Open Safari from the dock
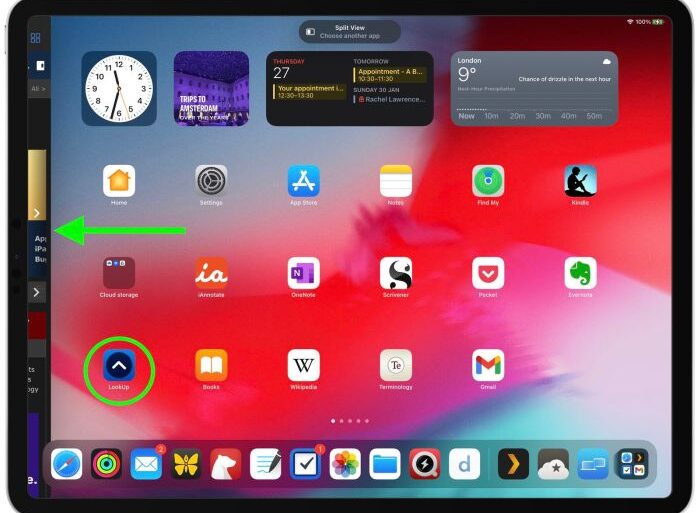Viewport: 700px width, 513px height. click(x=67, y=464)
